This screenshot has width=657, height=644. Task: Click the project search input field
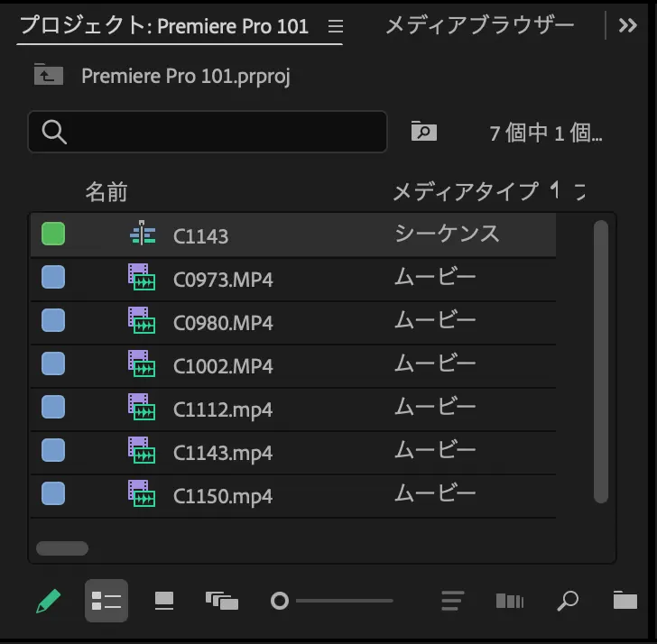[x=208, y=132]
